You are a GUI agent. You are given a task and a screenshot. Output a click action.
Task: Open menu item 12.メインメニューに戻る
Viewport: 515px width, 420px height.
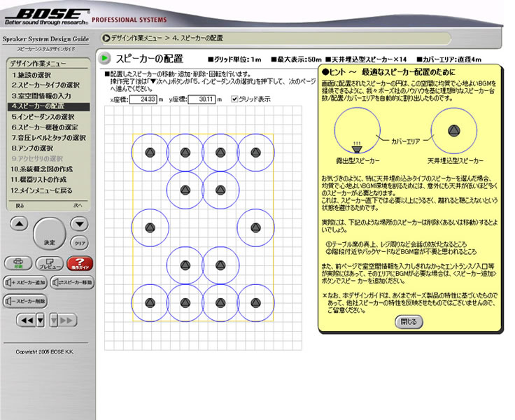[46, 190]
